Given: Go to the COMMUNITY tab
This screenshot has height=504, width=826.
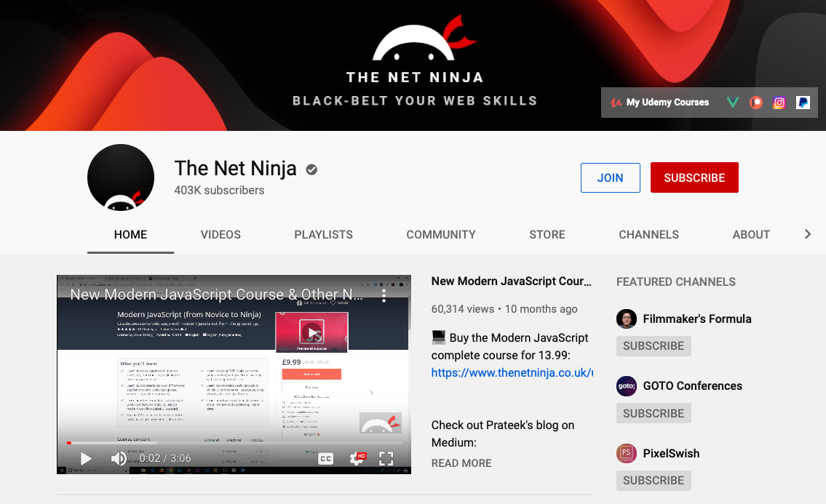Looking at the screenshot, I should [441, 235].
